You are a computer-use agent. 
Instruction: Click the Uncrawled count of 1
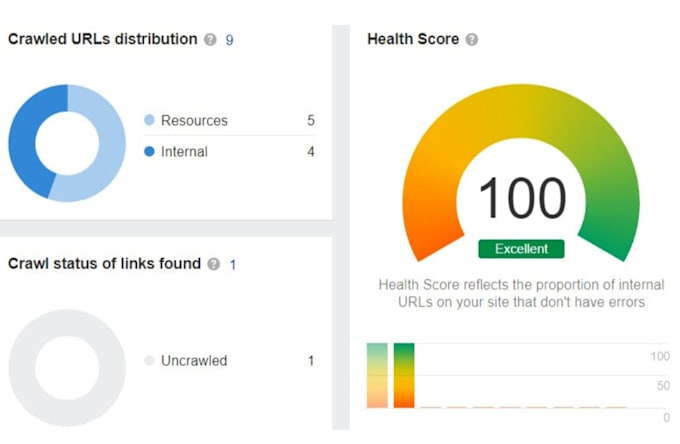311,360
